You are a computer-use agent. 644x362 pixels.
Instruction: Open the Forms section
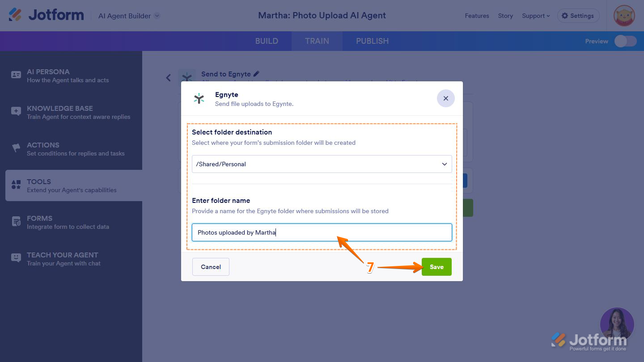[71, 222]
